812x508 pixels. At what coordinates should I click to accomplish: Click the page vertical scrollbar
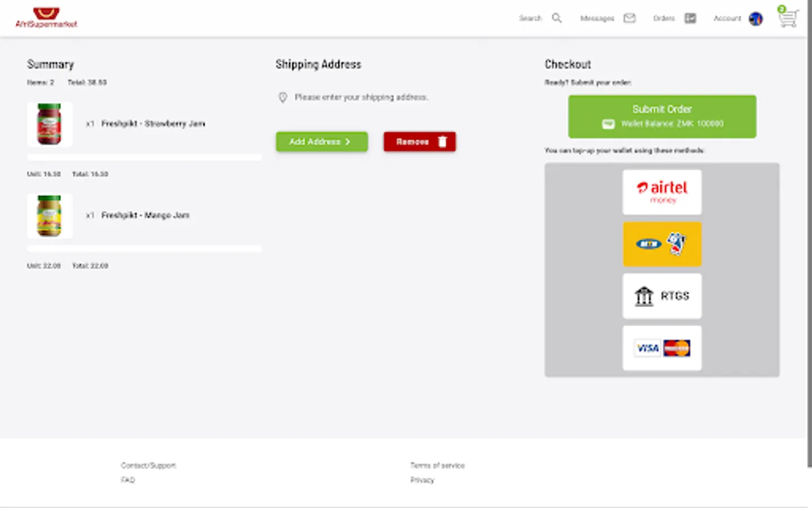tap(809, 234)
